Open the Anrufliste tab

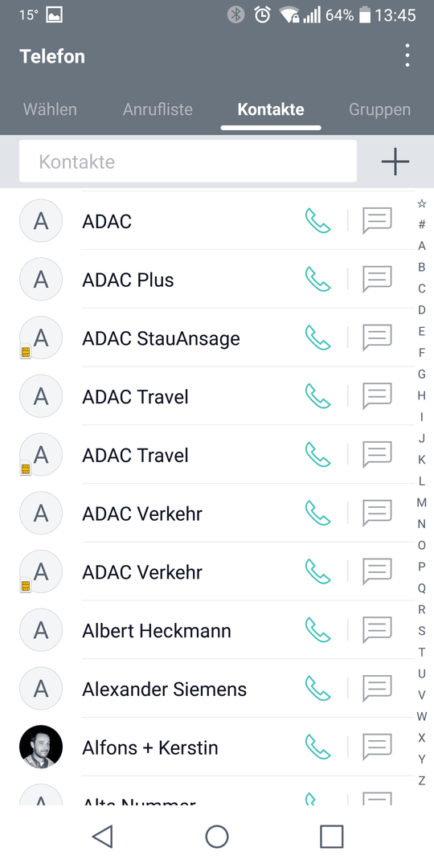coord(158,109)
